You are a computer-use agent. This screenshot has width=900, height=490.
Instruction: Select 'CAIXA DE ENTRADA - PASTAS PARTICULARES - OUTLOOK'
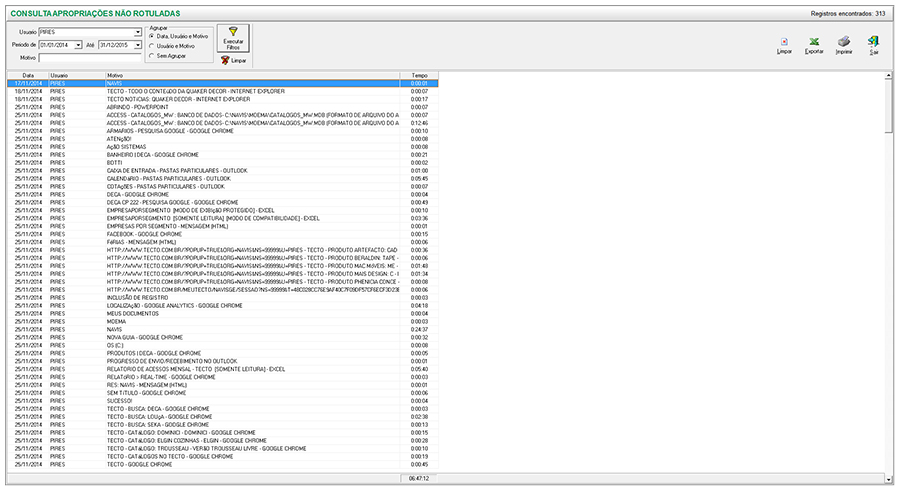coord(223,170)
